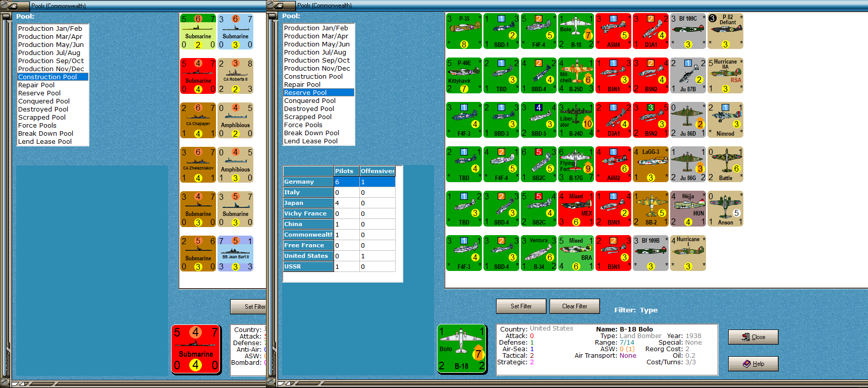Select the LaGG-3 Soviet fighter counter
Viewport: 868px width, 388px height.
(650, 164)
